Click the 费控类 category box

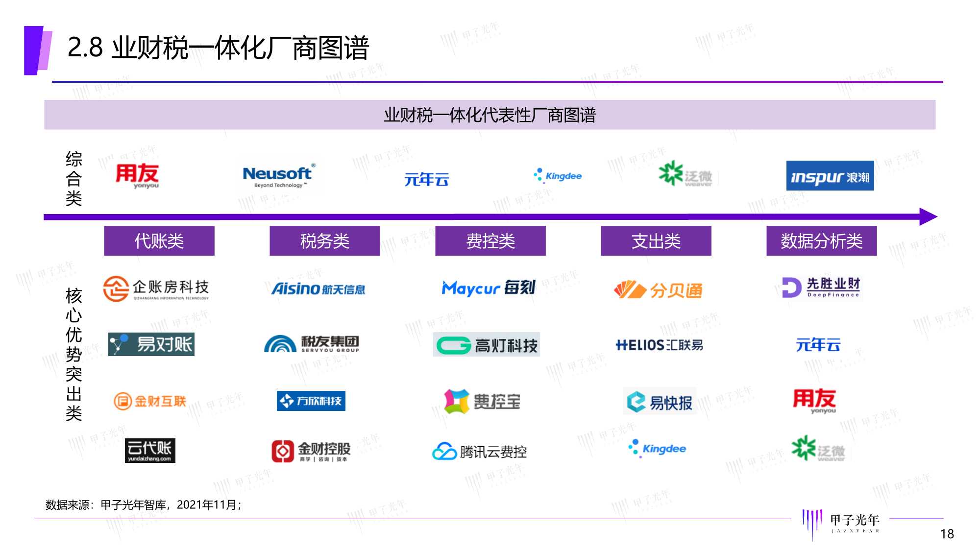pos(490,241)
